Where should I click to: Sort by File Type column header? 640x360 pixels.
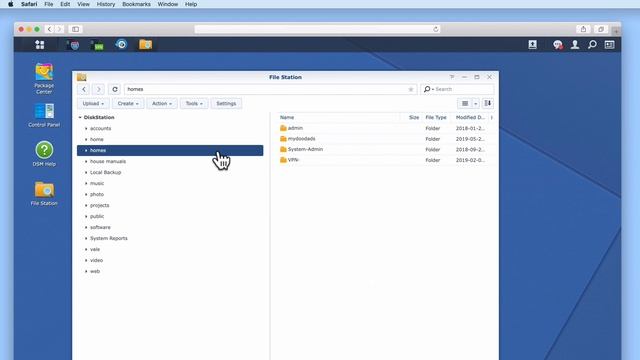pos(436,118)
